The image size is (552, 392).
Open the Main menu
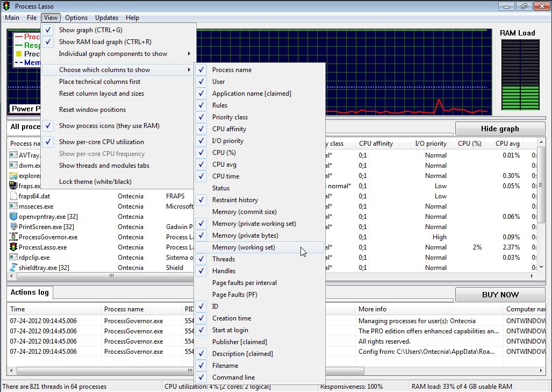[x=12, y=18]
